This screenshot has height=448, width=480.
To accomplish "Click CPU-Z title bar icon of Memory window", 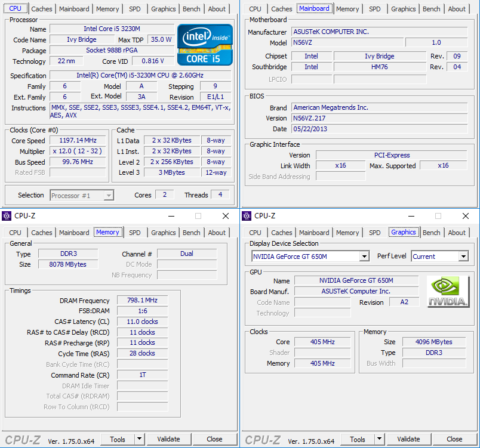I will [7, 216].
